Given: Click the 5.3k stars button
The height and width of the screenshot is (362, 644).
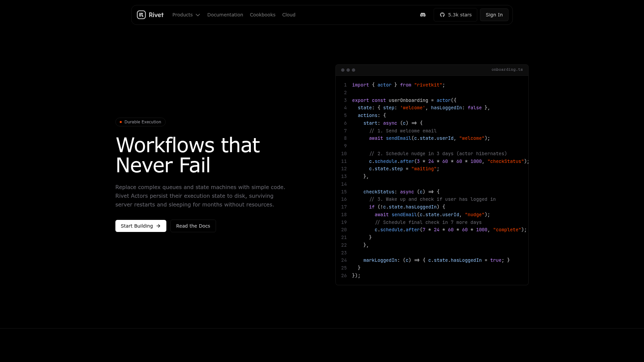Looking at the screenshot, I should pos(455,15).
